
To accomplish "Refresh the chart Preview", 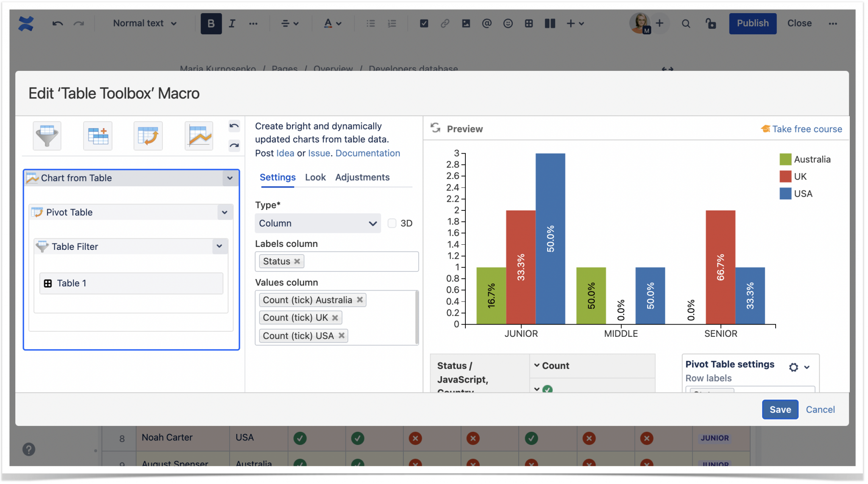I will 436,129.
